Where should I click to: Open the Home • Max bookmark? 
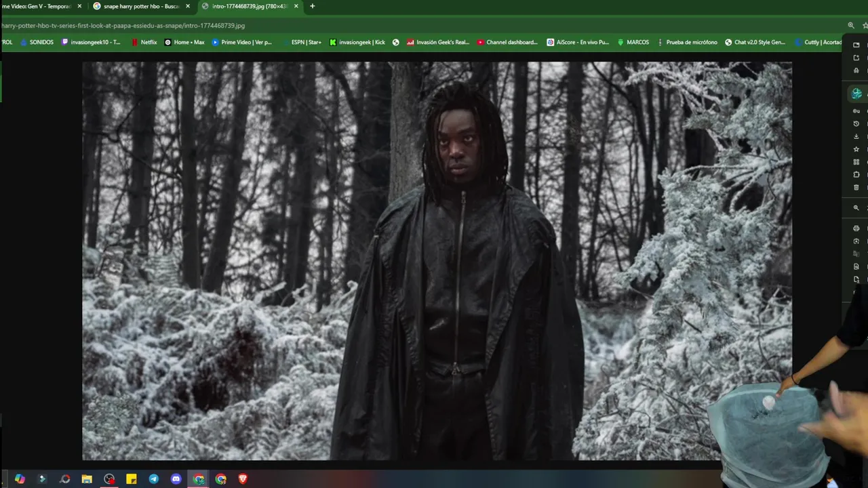[184, 42]
